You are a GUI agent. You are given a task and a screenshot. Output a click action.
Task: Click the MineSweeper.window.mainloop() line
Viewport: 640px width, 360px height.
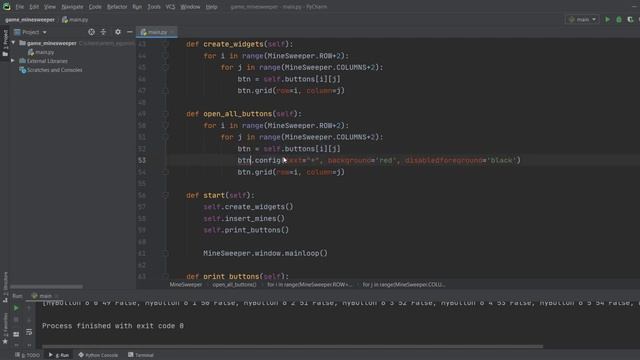click(265, 253)
